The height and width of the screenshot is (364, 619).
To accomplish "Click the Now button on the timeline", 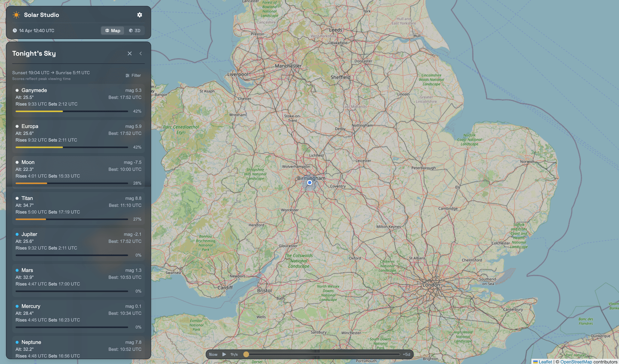I will click(213, 354).
